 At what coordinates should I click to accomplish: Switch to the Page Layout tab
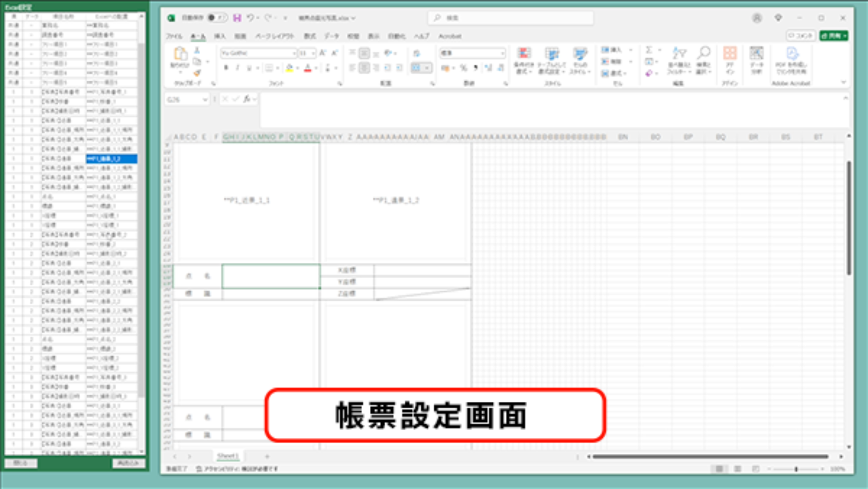(274, 36)
